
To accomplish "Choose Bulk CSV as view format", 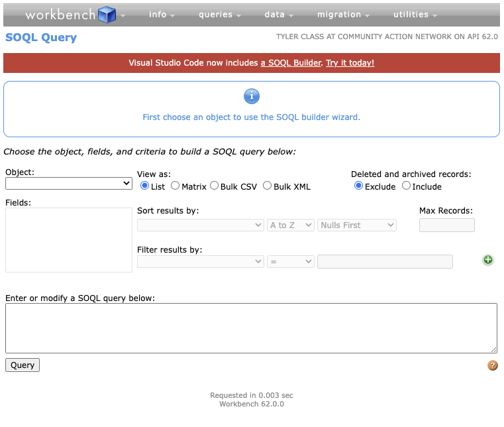I will [x=214, y=186].
